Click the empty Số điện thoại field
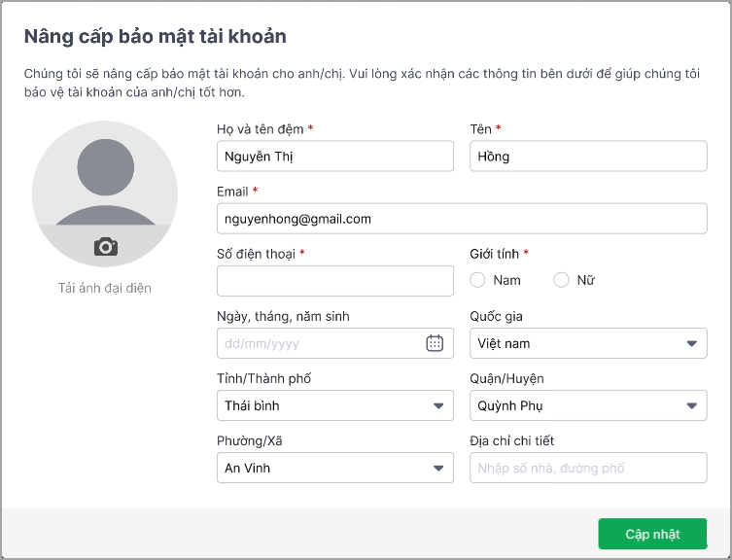Image resolution: width=732 pixels, height=560 pixels. (334, 281)
